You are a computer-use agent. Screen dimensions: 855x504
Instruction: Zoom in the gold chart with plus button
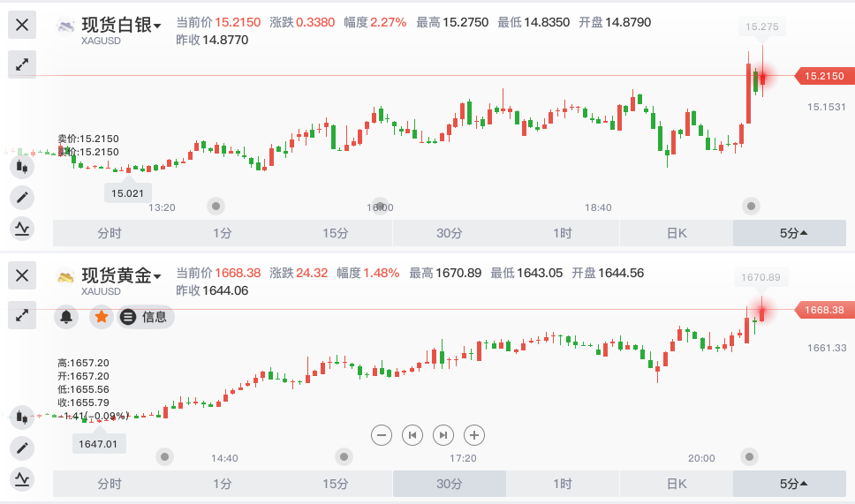click(474, 434)
